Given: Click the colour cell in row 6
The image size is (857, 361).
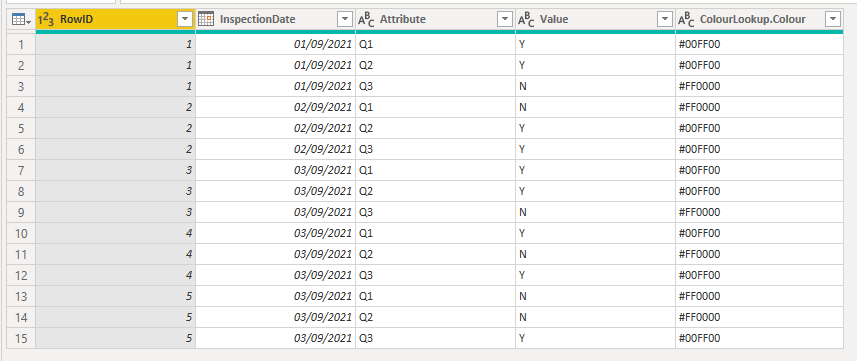Looking at the screenshot, I should click(759, 149).
